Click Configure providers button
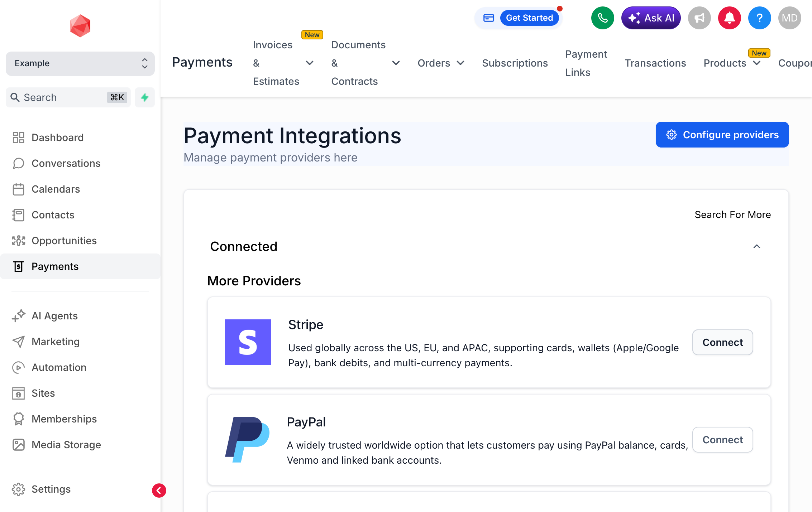The height and width of the screenshot is (512, 812). tap(722, 135)
